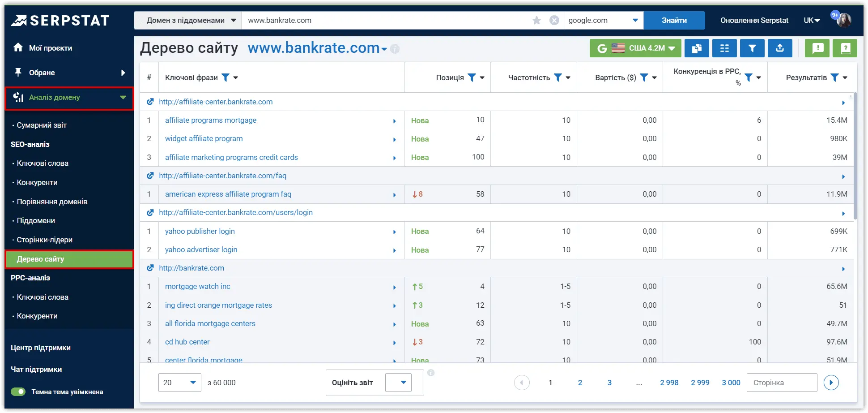Select Піддомени in the sidebar

click(36, 220)
